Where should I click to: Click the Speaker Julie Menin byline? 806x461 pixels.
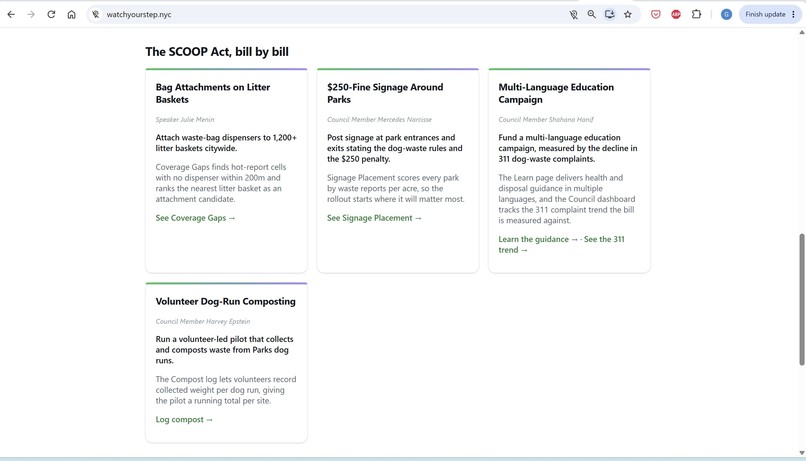click(x=185, y=120)
